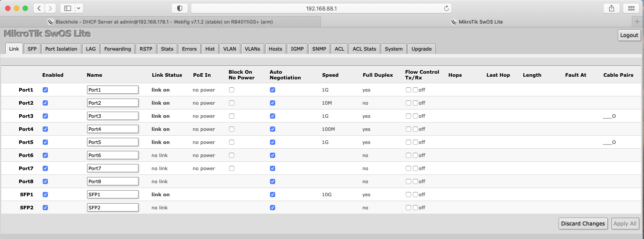
Task: Open the Errors tab
Action: [x=189, y=49]
